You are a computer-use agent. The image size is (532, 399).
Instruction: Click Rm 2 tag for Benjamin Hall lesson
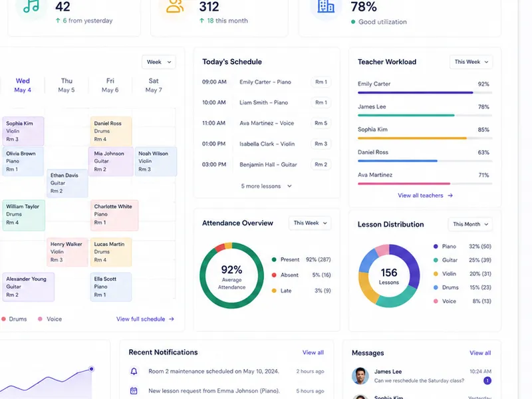(x=321, y=164)
